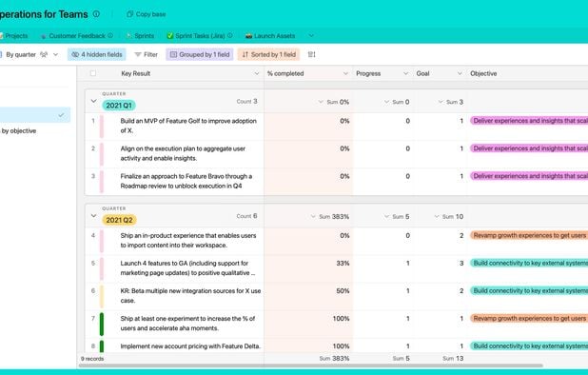Click the Filter funnel icon
Image resolution: width=588 pixels, height=375 pixels.
coord(138,54)
